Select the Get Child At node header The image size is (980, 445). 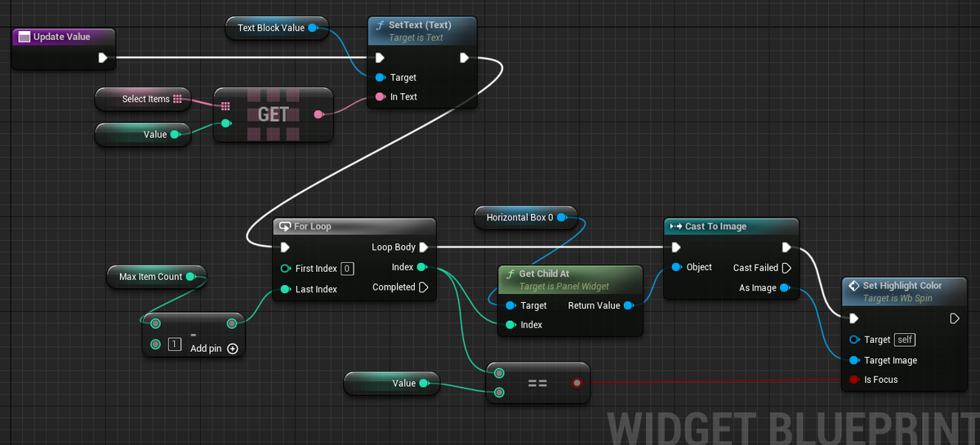(x=571, y=279)
